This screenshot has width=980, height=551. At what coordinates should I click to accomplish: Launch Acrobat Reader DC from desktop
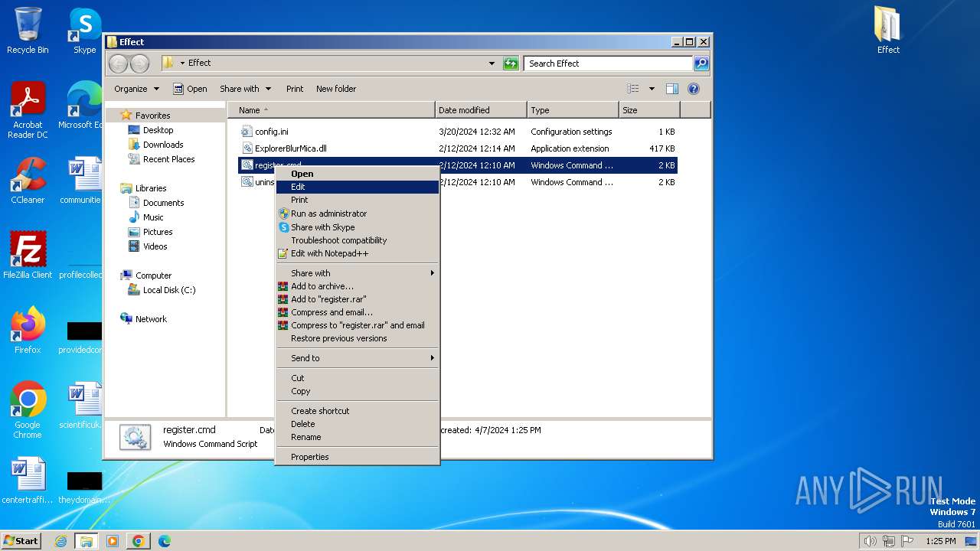pos(28,111)
